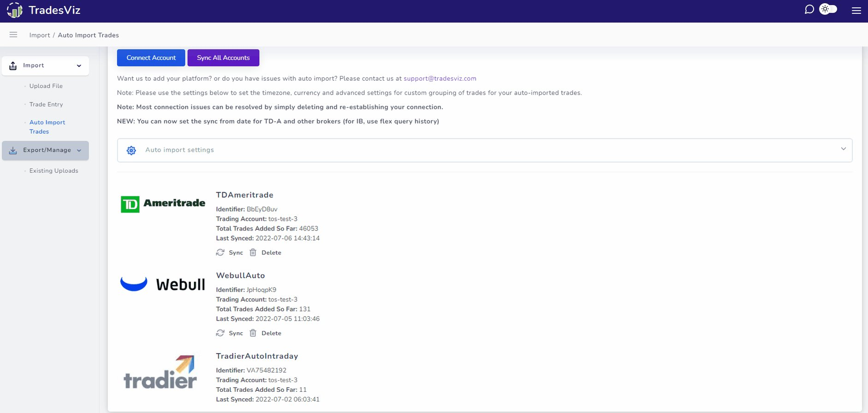The height and width of the screenshot is (413, 868).
Task: Click the gear icon in Auto import settings
Action: coord(131,150)
